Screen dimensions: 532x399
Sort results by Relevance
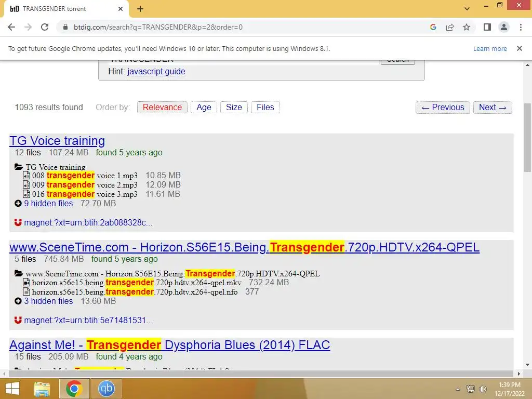pyautogui.click(x=162, y=107)
